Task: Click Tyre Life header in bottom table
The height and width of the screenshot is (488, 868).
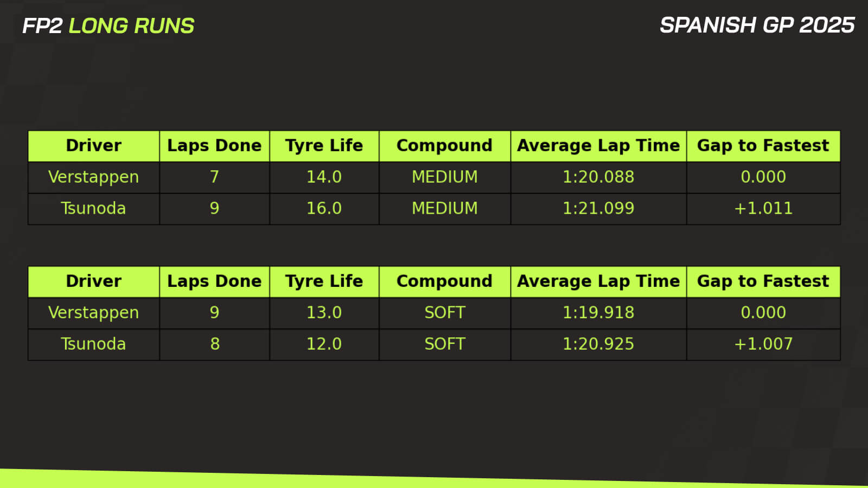Action: click(324, 281)
